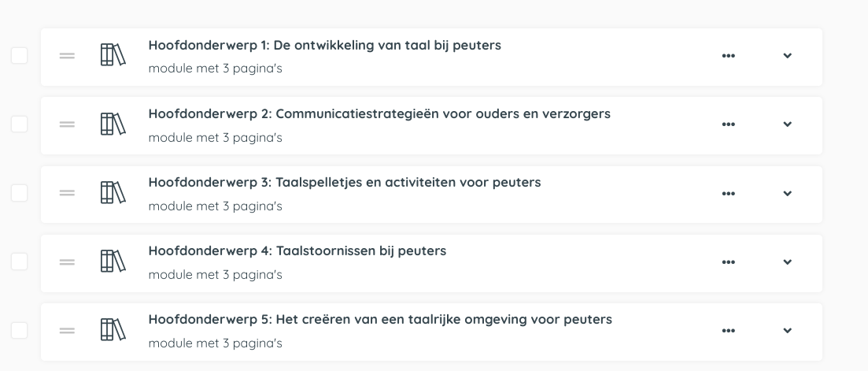Image resolution: width=868 pixels, height=371 pixels.
Task: Expand the Hoofdonderwerp 5 module chevron
Action: coord(787,331)
